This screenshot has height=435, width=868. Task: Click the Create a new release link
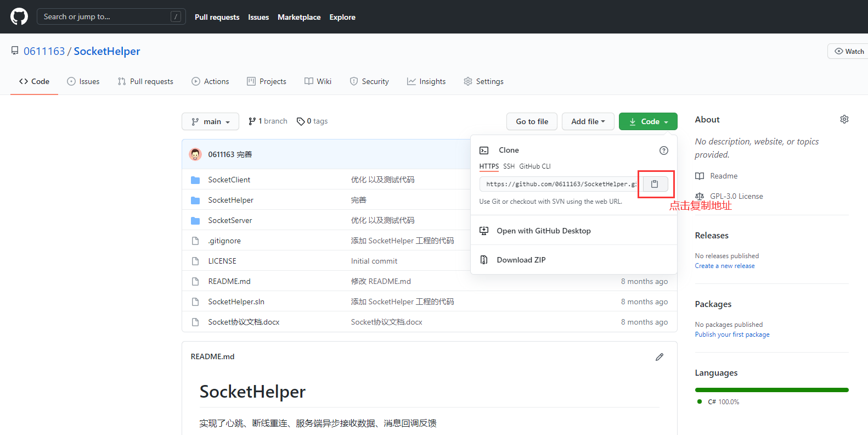[724, 266]
